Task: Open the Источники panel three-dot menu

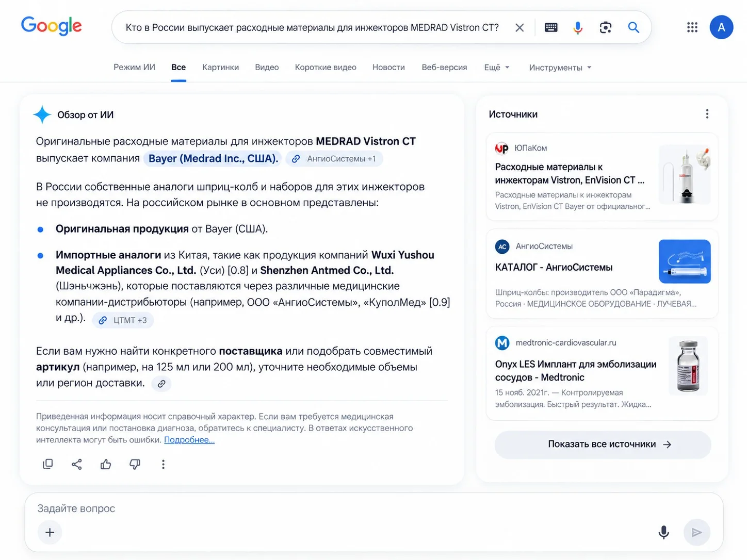Action: click(x=707, y=114)
